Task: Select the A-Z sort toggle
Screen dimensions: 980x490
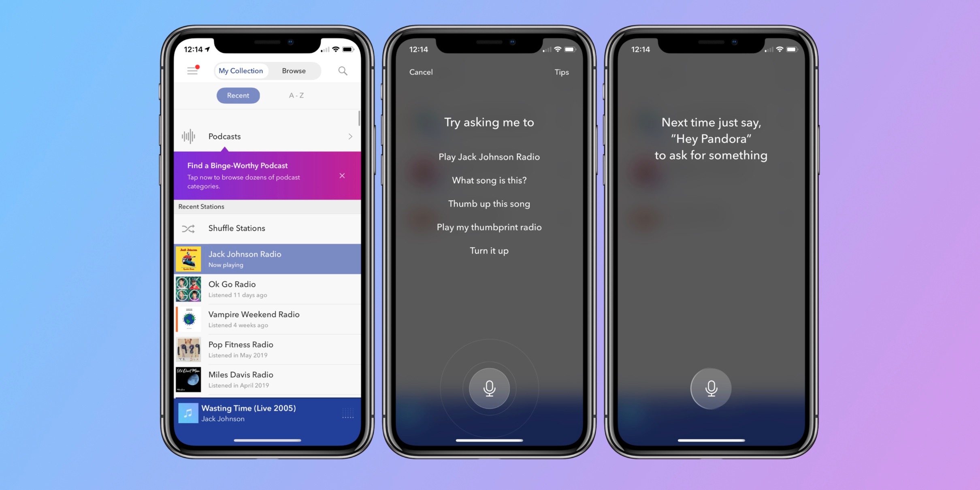Action: [x=296, y=95]
